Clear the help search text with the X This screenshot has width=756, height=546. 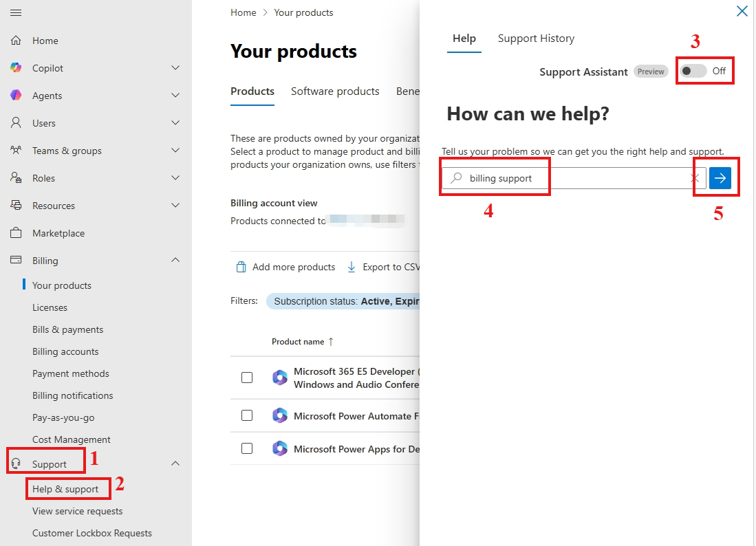(x=695, y=178)
